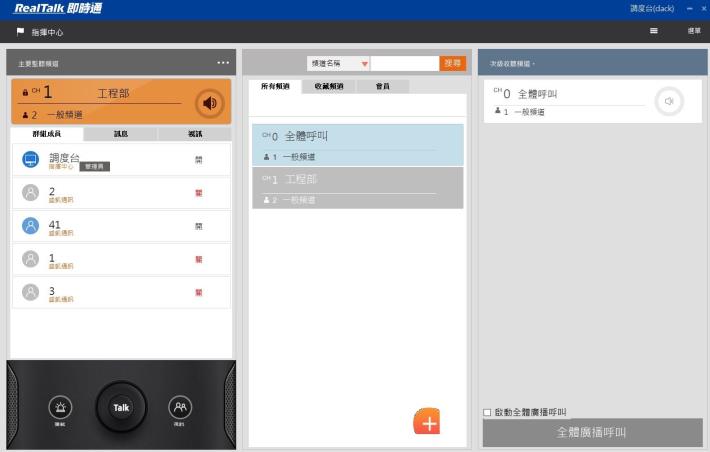Click the member name 41 in list
The image size is (710, 452).
pos(54,224)
